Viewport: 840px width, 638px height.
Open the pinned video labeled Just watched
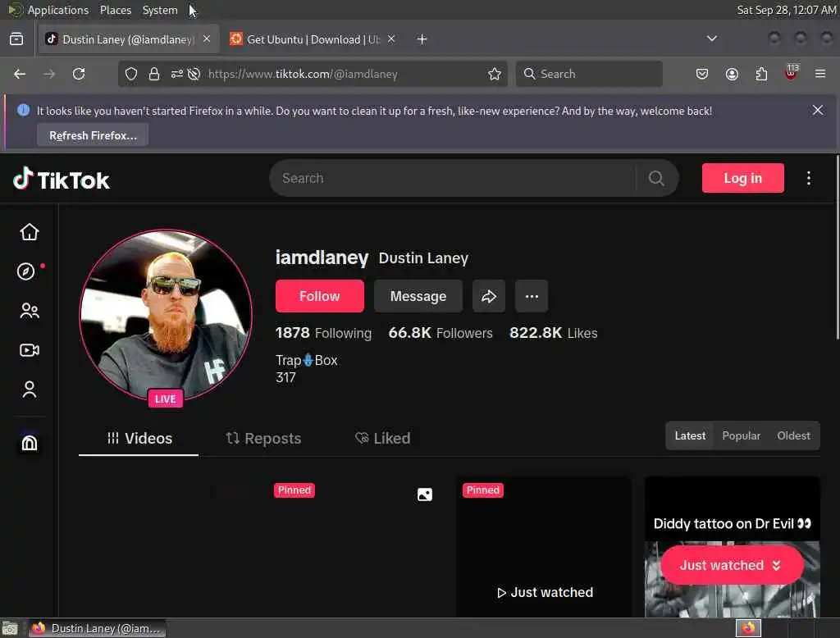point(544,547)
